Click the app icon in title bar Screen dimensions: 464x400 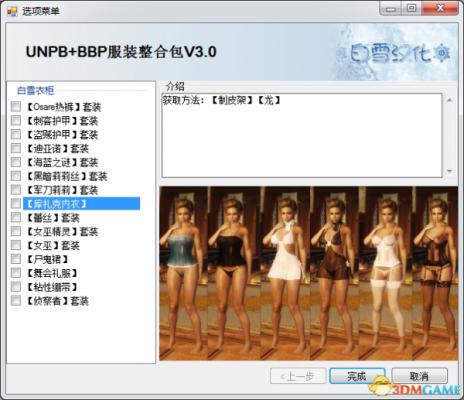pos(12,11)
